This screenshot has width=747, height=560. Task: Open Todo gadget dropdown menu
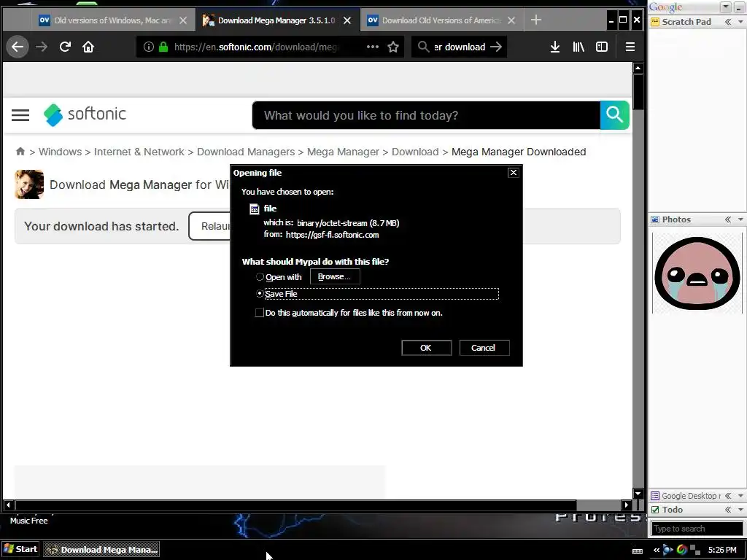tap(740, 510)
